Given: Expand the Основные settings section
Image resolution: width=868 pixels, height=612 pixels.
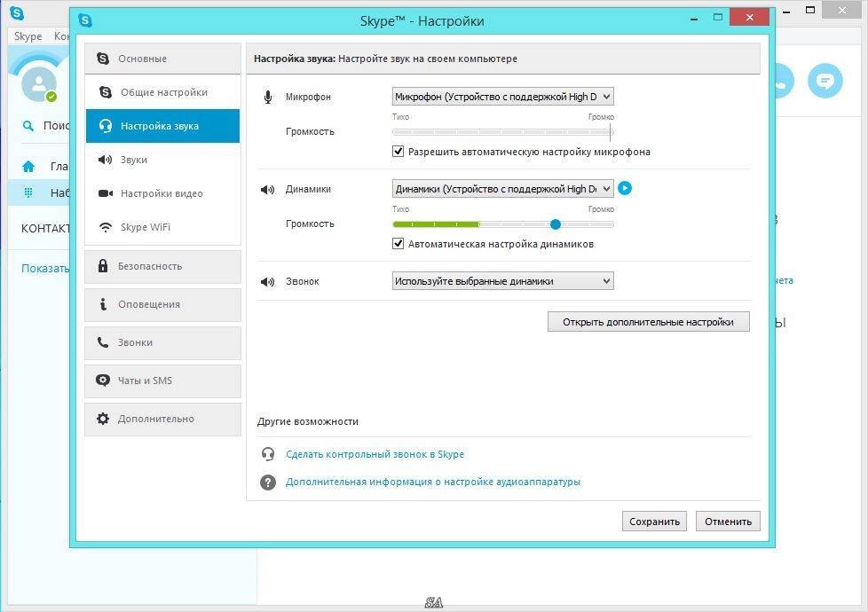Looking at the screenshot, I should click(162, 59).
